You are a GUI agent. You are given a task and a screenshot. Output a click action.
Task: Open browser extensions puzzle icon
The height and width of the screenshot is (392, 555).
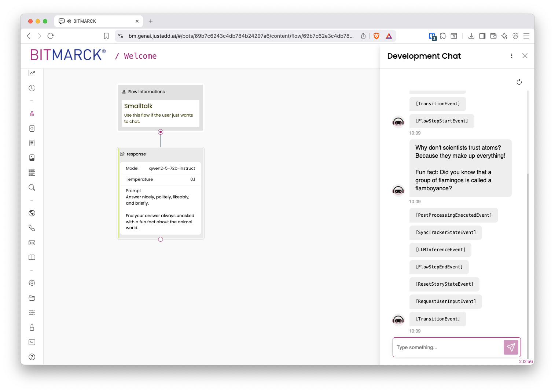coord(443,36)
